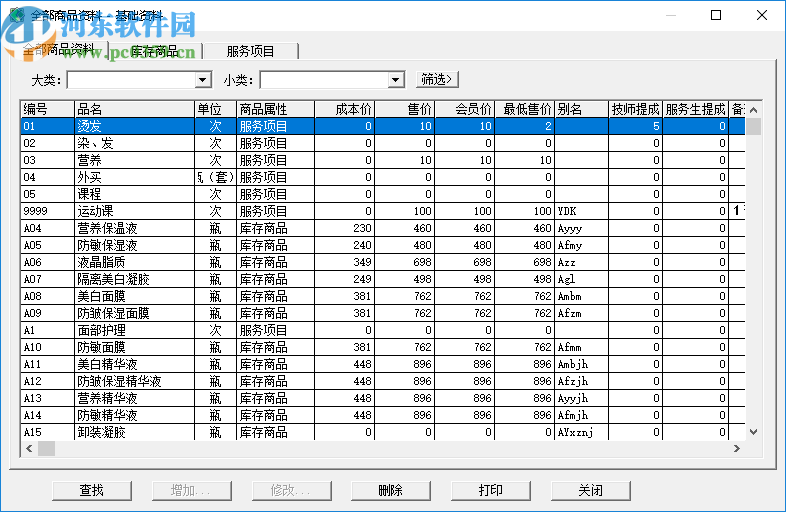The width and height of the screenshot is (786, 512).
Task: Sort by the 编号 column header
Action: pos(47,109)
